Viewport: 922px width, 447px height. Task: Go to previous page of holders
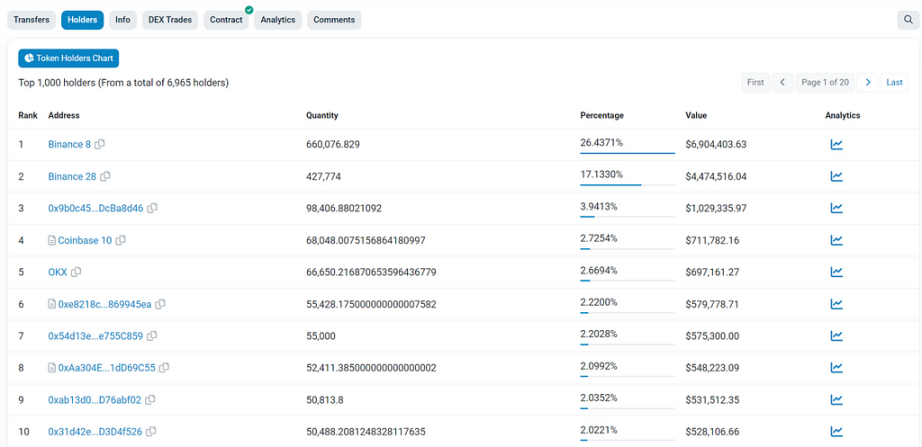782,82
